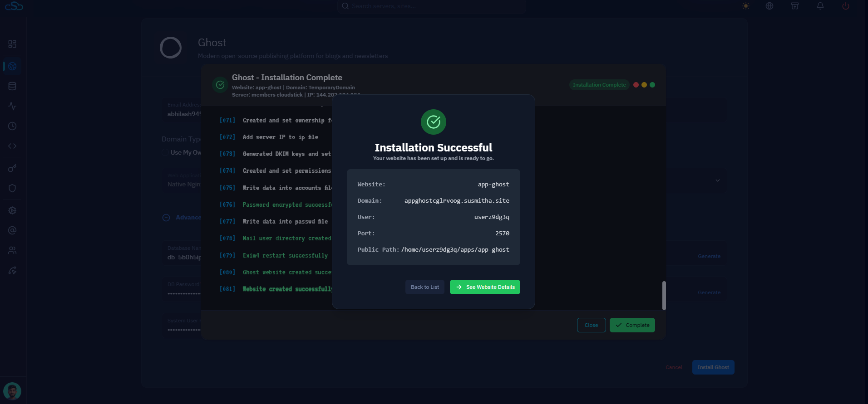Click the website value app-ghost
Screen dimensions: 868x404
click(493, 184)
